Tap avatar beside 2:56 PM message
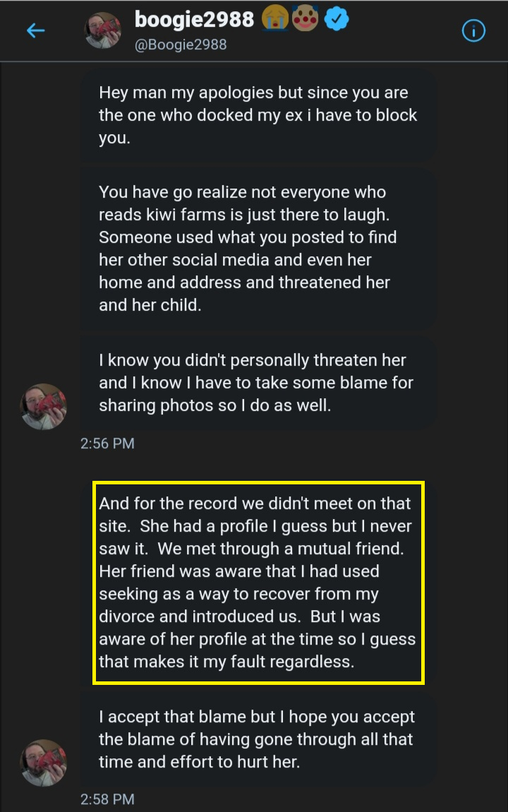The height and width of the screenshot is (812, 508). tap(44, 406)
